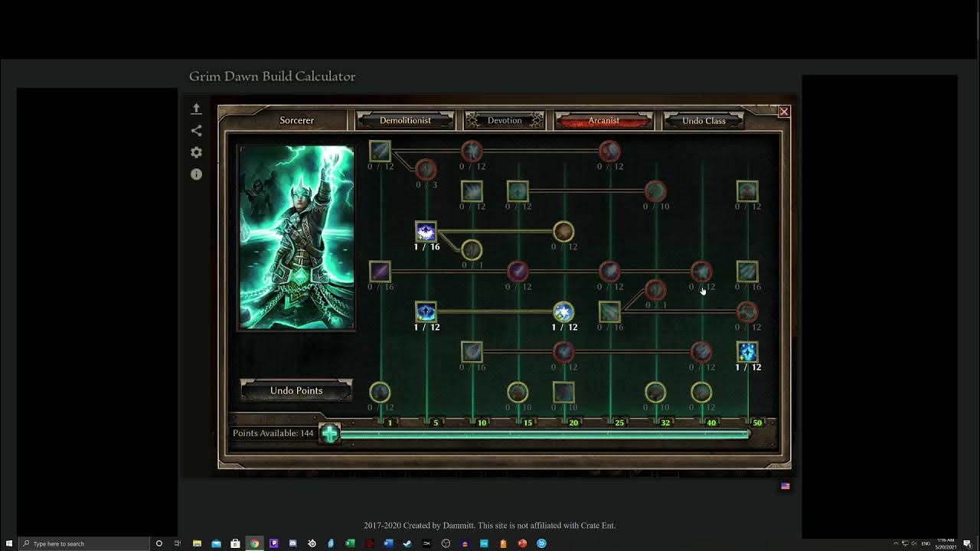Select purple Panetti's Missile square skill 0 / 16

(380, 271)
